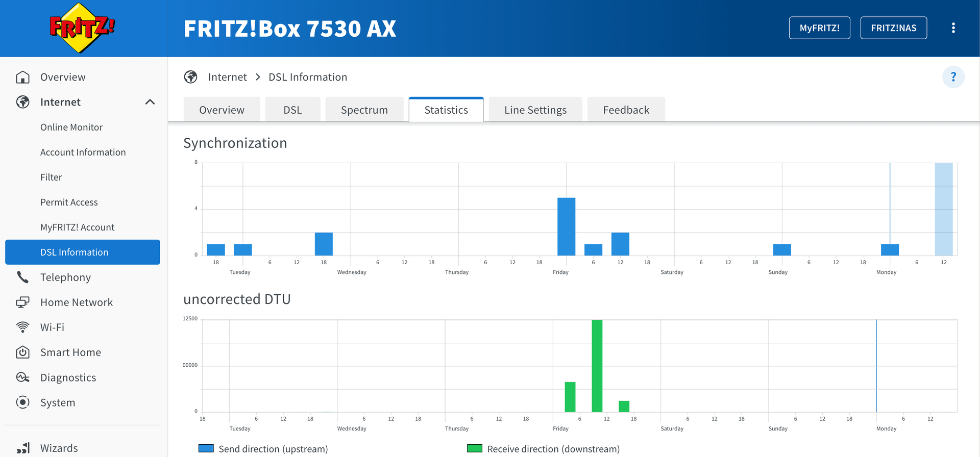
Task: Click the Internet breadcrumb link
Action: [227, 77]
